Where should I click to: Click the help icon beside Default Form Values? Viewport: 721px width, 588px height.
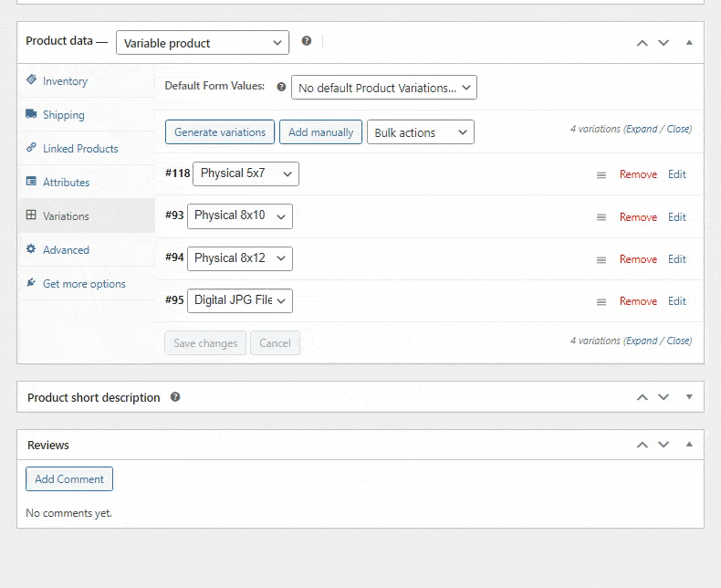click(x=281, y=87)
